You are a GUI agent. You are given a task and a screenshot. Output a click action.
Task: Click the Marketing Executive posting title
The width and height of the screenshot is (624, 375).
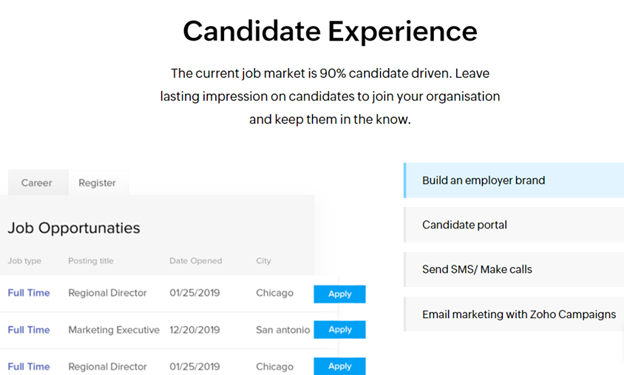click(114, 330)
